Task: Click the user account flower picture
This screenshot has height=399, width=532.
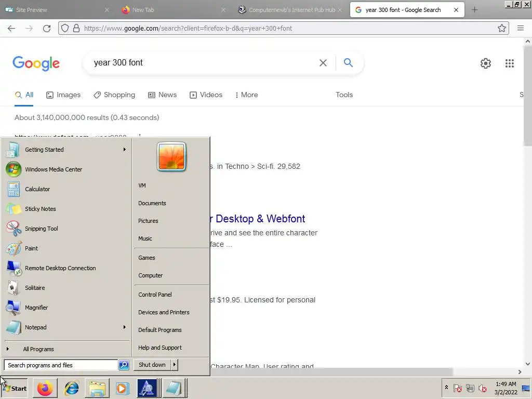Action: pyautogui.click(x=171, y=156)
